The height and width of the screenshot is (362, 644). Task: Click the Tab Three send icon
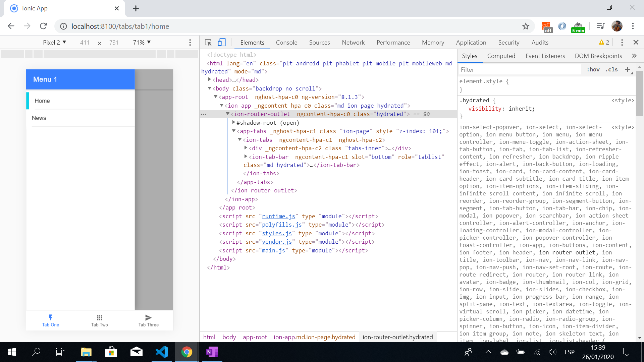click(x=148, y=317)
